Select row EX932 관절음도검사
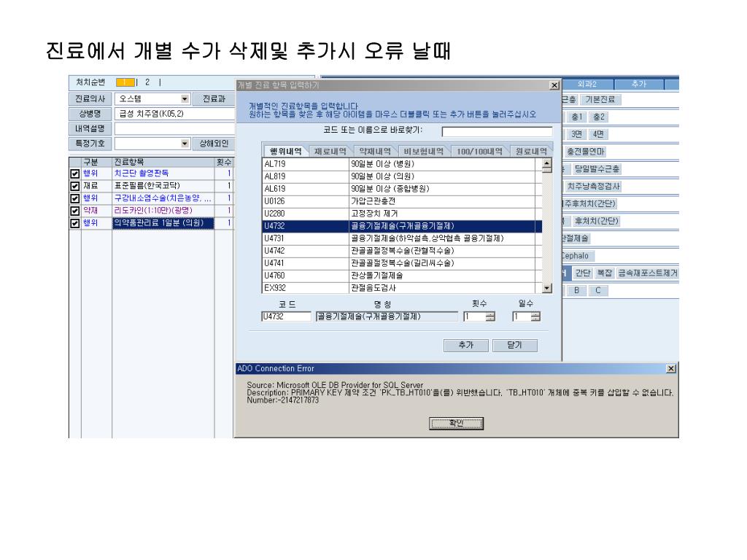 pyautogui.click(x=402, y=287)
